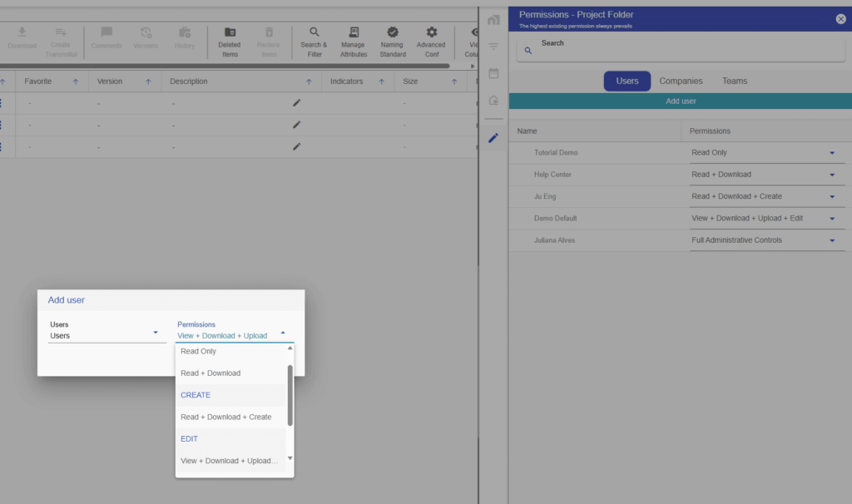Open the Users dropdown in Add user dialog

pos(155,333)
